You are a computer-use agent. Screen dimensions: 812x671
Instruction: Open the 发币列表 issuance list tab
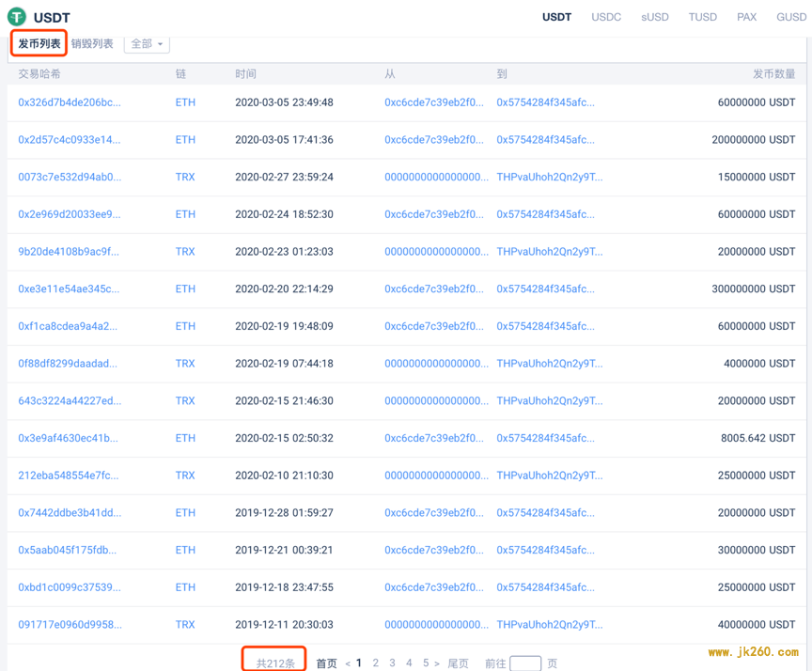pyautogui.click(x=39, y=43)
